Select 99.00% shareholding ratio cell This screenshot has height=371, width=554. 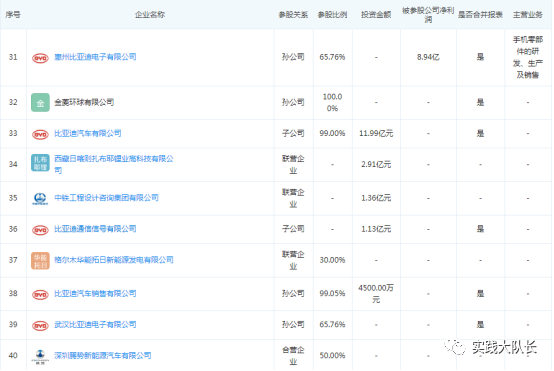pyautogui.click(x=332, y=133)
